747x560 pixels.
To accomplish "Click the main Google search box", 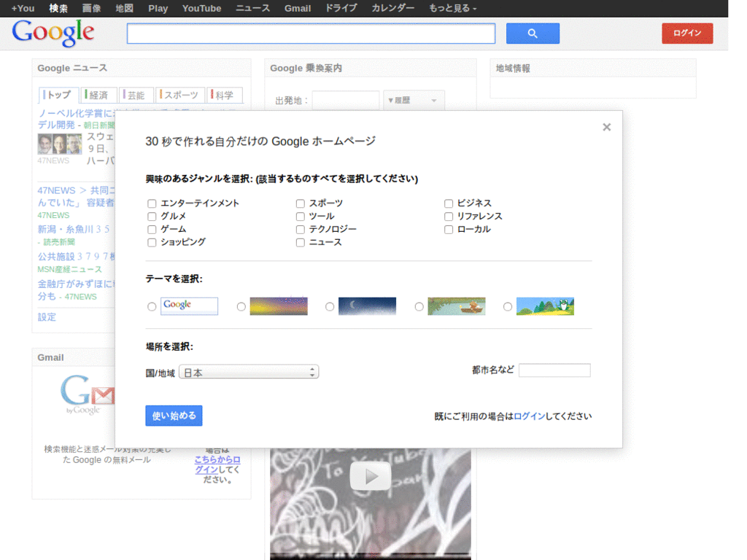I will pos(311,34).
